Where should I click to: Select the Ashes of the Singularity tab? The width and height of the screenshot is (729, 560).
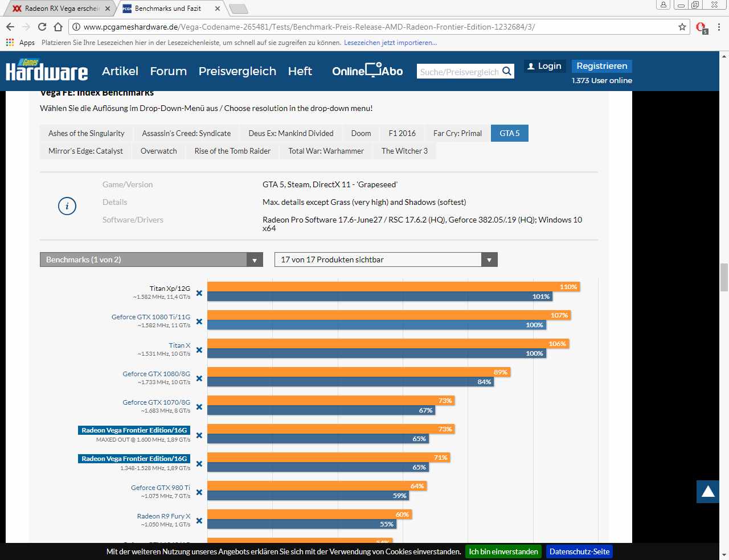87,133
